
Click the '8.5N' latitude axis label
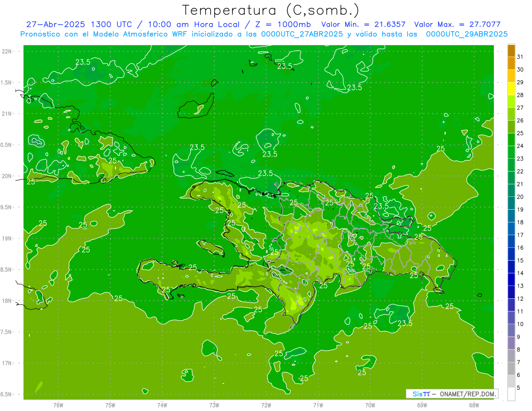coord(6,270)
